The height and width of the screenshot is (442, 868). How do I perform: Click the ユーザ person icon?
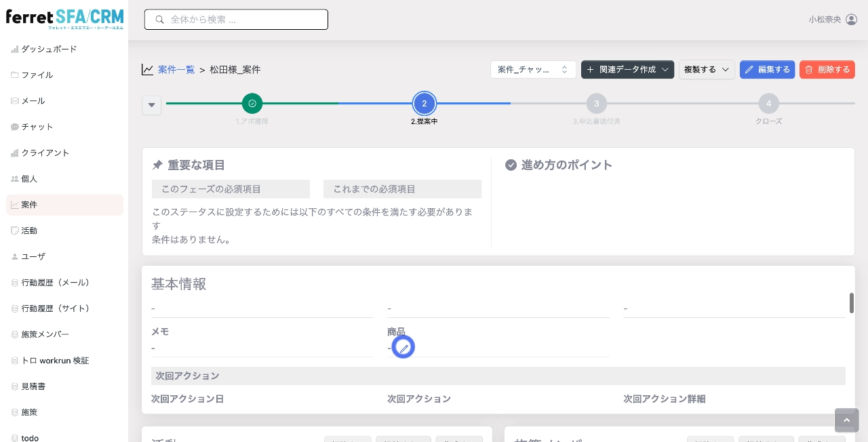tap(15, 257)
